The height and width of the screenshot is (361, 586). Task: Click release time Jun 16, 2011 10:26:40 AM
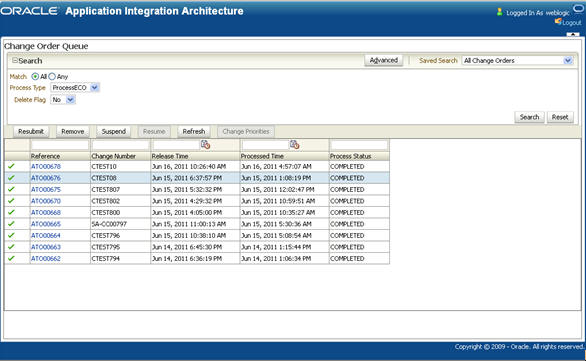pyautogui.click(x=189, y=166)
